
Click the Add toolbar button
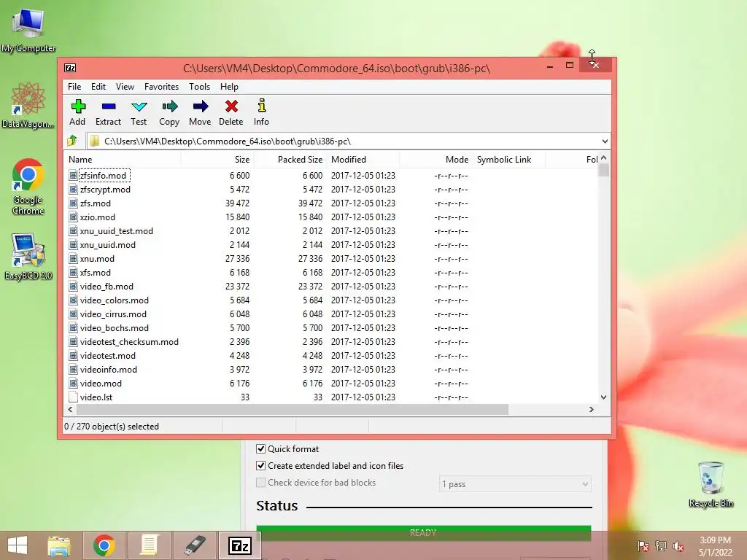click(x=77, y=112)
